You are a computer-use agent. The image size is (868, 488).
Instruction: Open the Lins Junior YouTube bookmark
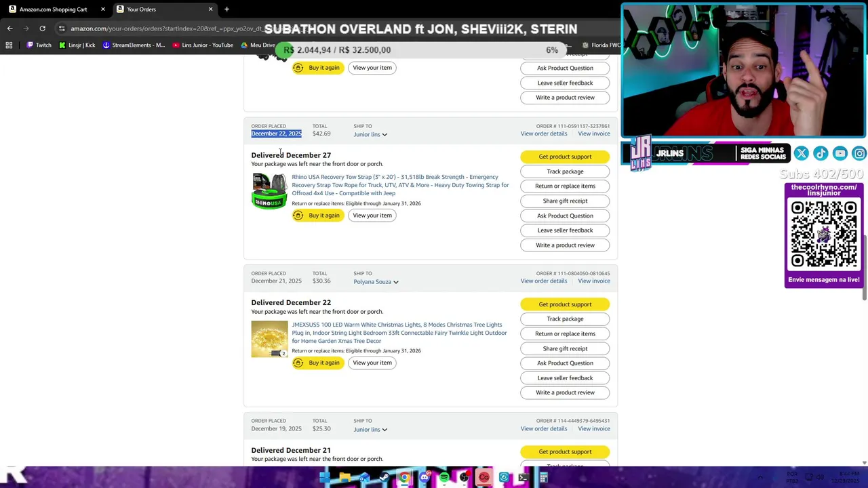[x=203, y=45]
